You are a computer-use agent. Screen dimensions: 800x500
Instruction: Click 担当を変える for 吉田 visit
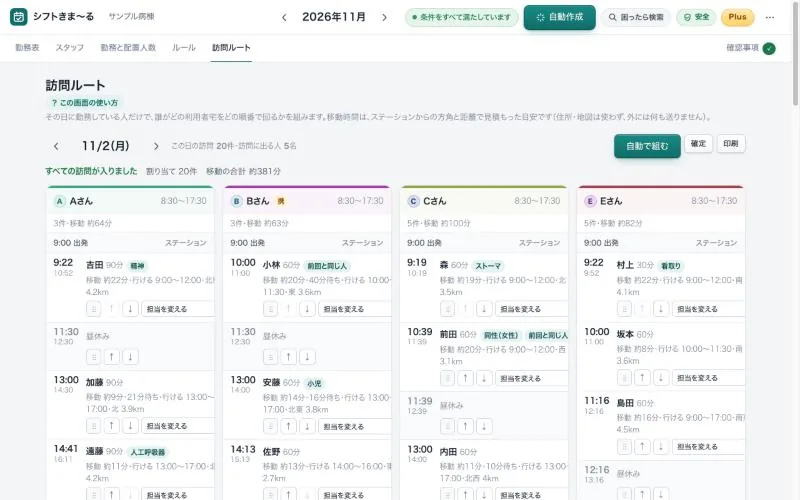coord(177,309)
